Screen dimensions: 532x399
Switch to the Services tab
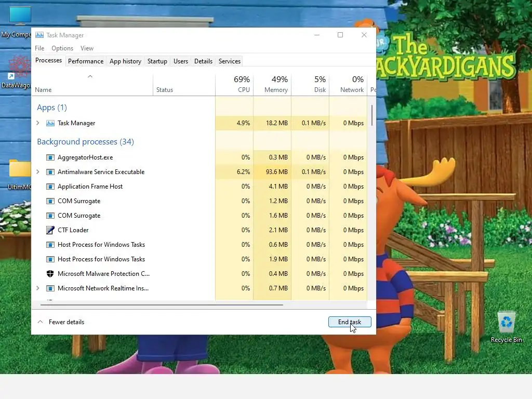229,61
